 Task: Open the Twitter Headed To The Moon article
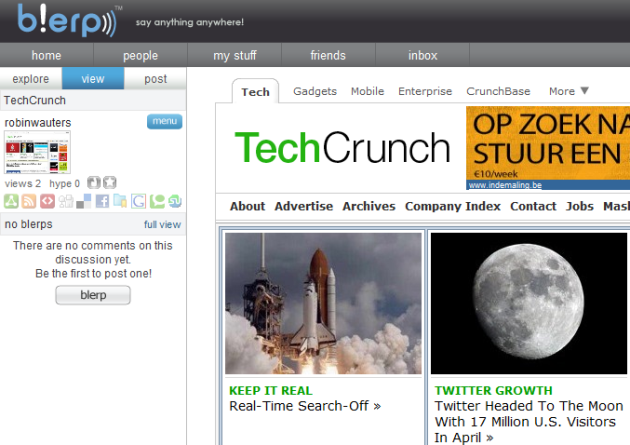click(529, 422)
